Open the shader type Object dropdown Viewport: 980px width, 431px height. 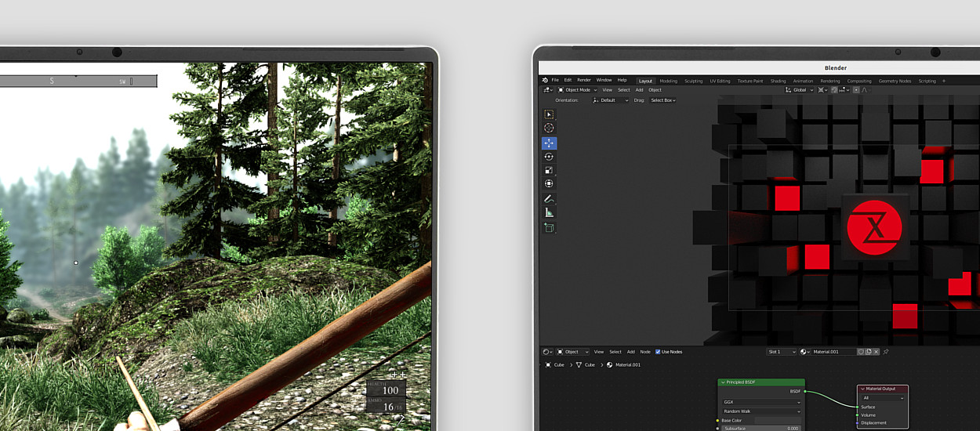572,352
